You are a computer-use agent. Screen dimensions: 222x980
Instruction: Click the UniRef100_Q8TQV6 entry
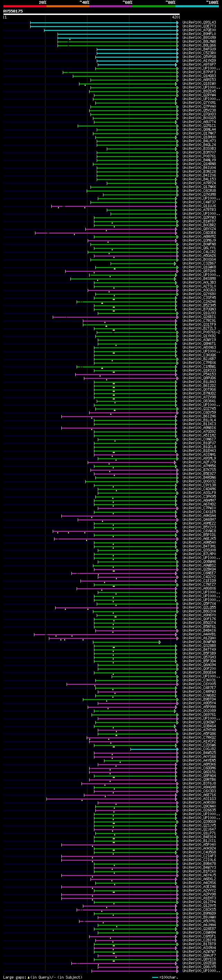pyautogui.click(x=199, y=271)
